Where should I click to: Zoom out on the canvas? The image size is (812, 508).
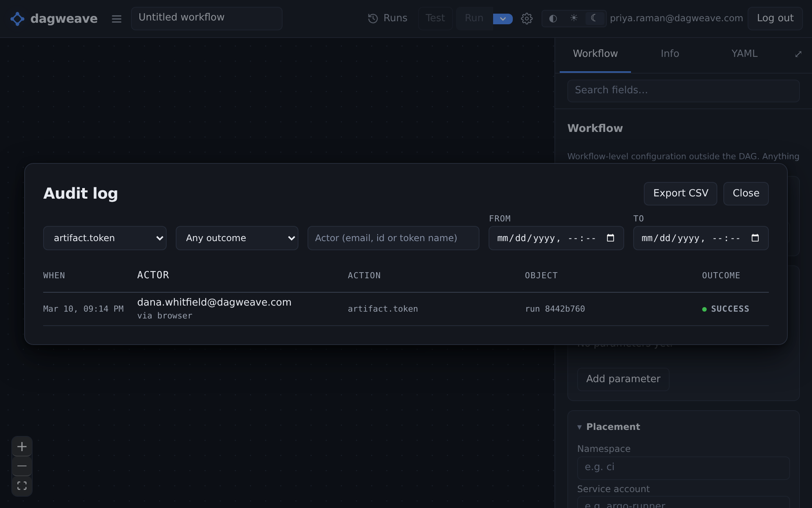(x=22, y=466)
